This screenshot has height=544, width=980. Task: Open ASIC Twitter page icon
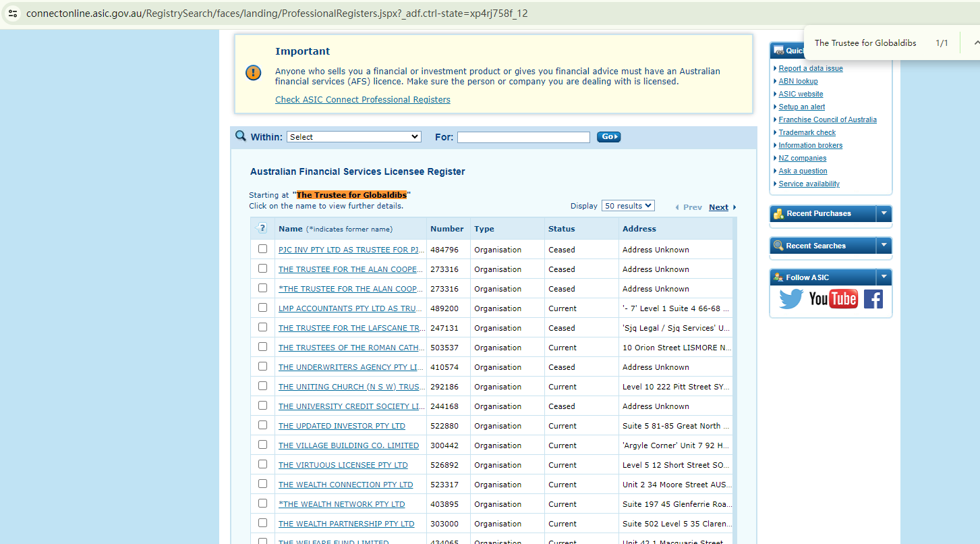tap(791, 298)
